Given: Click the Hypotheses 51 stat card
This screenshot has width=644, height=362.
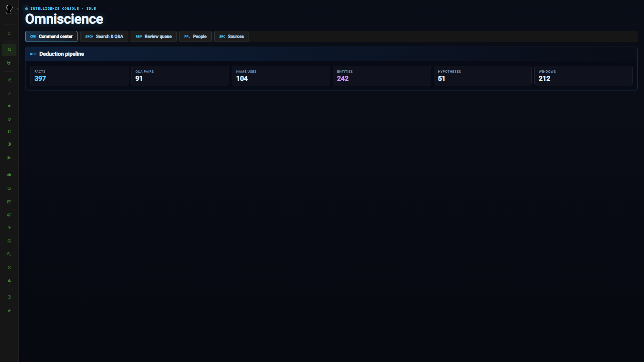Looking at the screenshot, I should tap(483, 75).
